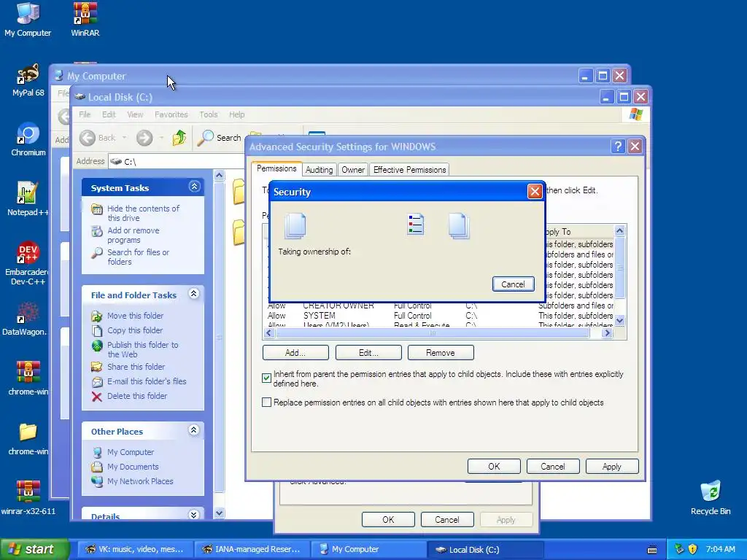
Task: Click the Remove permission entry button
Action: [x=441, y=353]
